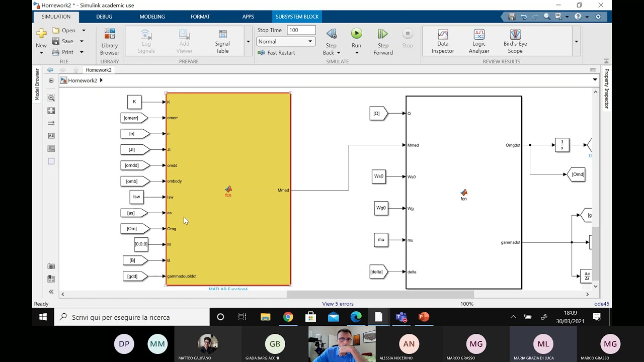Open the Signal Table
The height and width of the screenshot is (362, 644).
pyautogui.click(x=222, y=42)
